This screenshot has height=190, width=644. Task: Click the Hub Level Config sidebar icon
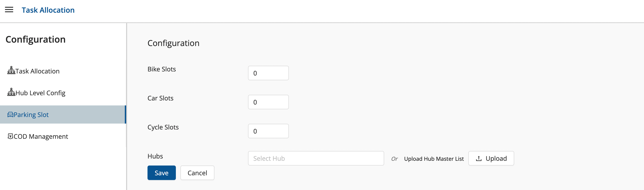click(11, 92)
